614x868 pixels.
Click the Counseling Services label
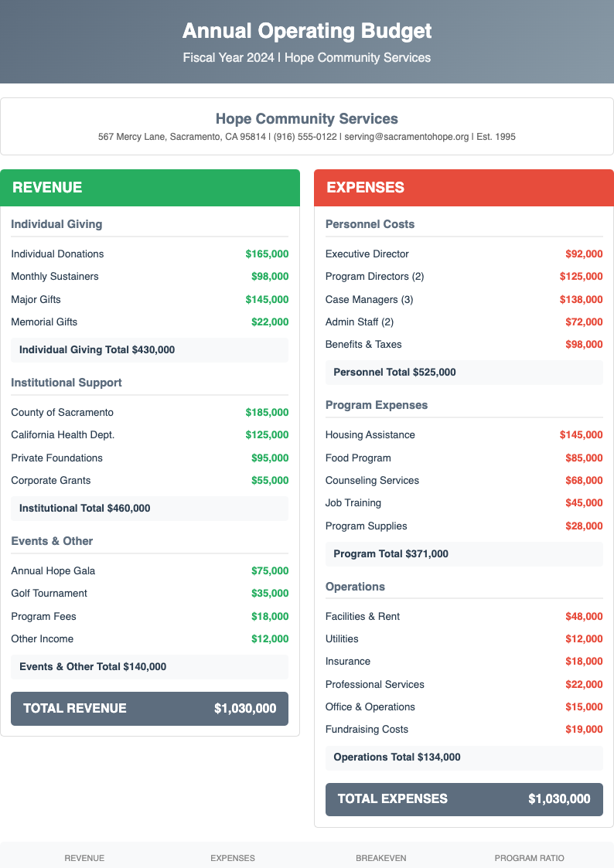[x=372, y=481]
